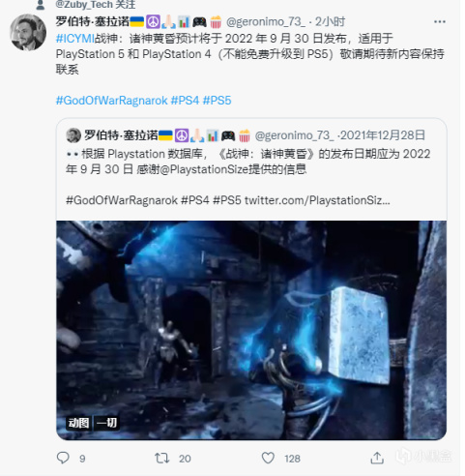The height and width of the screenshot is (476, 465).
Task: Open the blue #GodOfWarRagnarok hashtag
Action: (x=112, y=101)
